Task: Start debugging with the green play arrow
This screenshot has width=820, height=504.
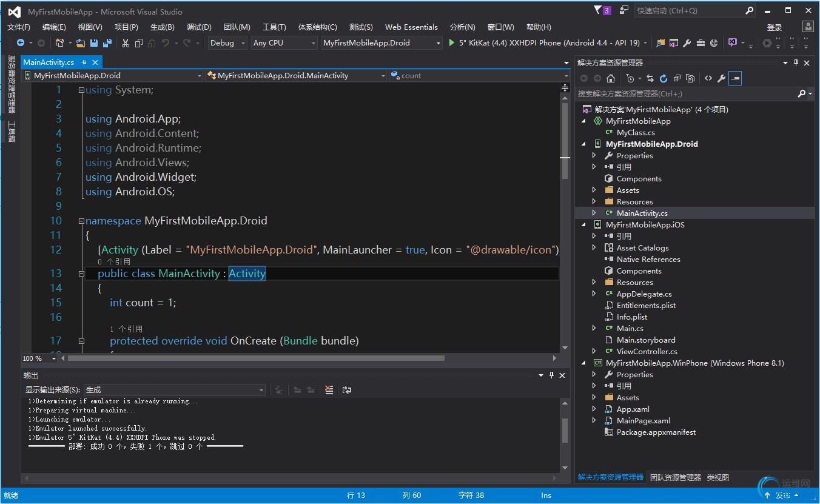Action: 451,43
